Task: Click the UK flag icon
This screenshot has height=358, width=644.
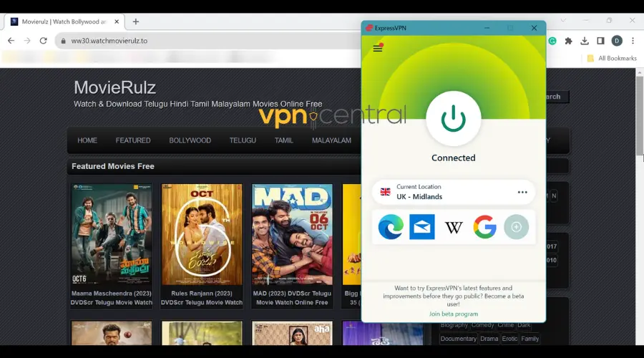Action: (385, 192)
